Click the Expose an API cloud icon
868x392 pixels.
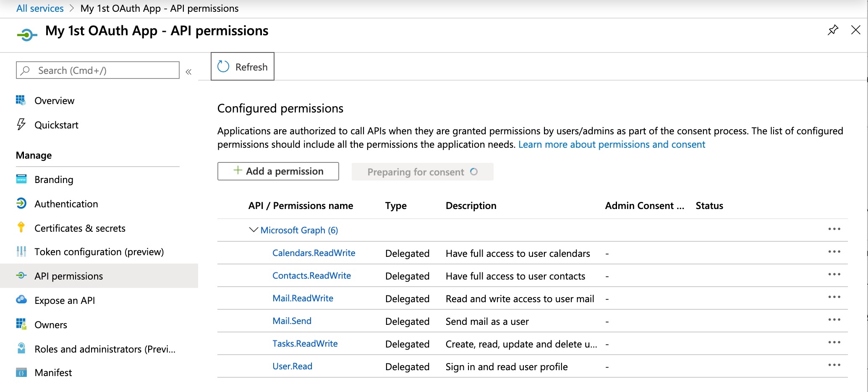[21, 300]
